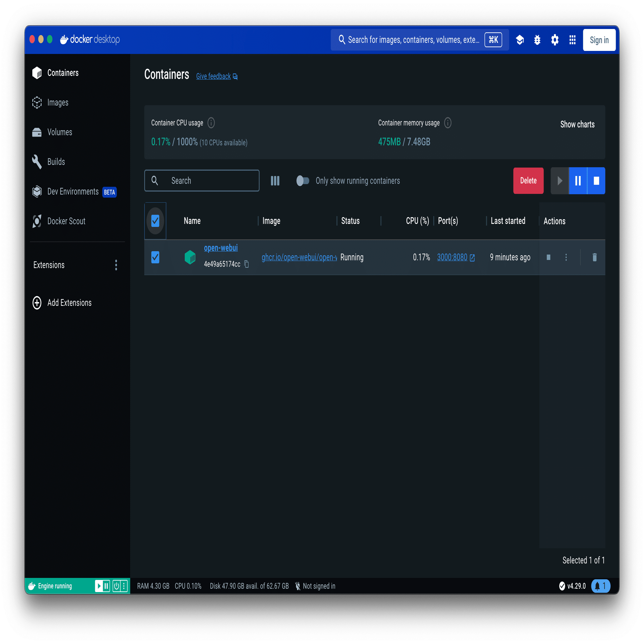
Task: Open Dev Environments in the sidebar
Action: (78, 192)
